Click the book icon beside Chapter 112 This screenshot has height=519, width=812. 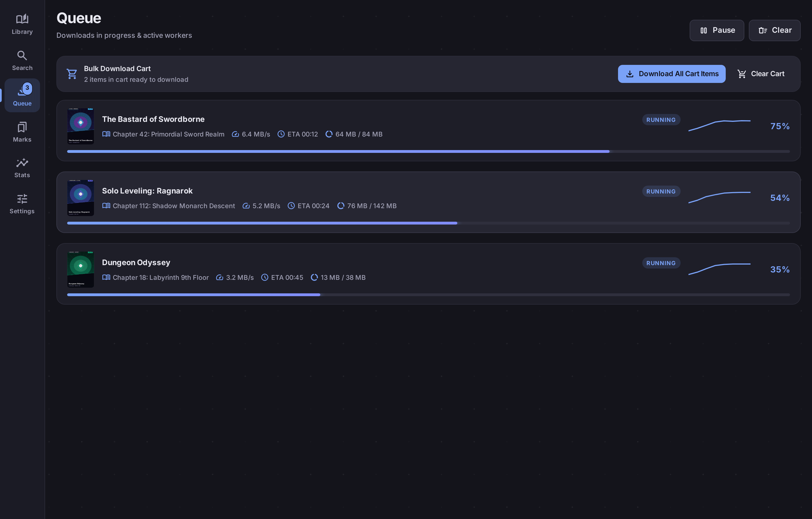(x=106, y=206)
